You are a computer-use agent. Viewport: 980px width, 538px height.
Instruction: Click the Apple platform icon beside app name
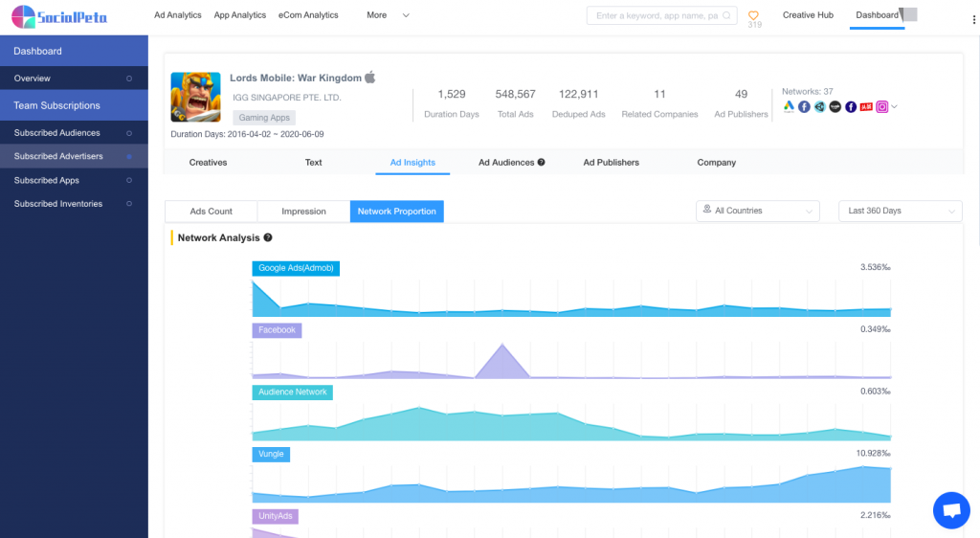coord(370,78)
